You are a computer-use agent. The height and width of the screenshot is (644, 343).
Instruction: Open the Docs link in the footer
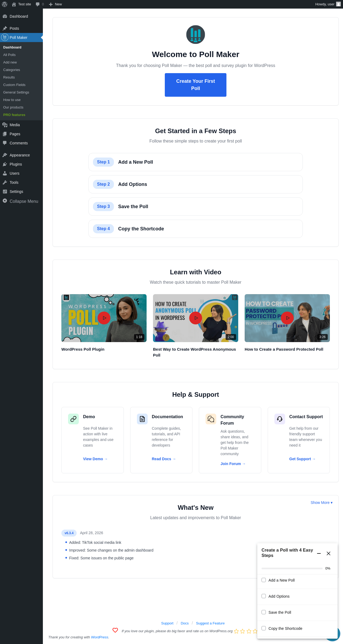(185, 623)
